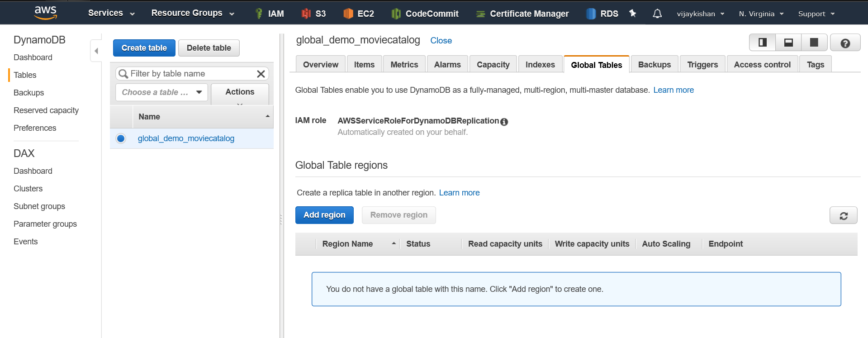Clear the table name filter

click(x=261, y=74)
